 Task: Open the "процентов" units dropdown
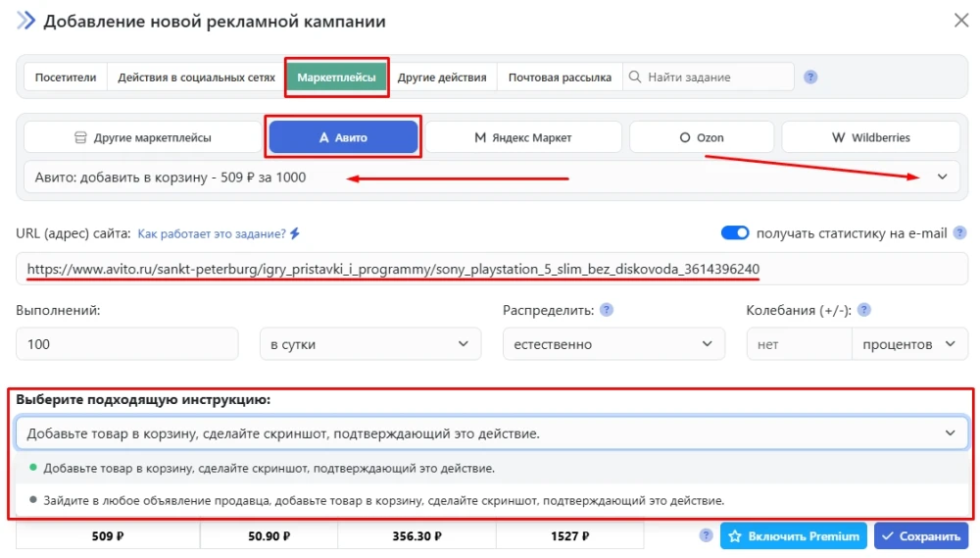coord(908,344)
